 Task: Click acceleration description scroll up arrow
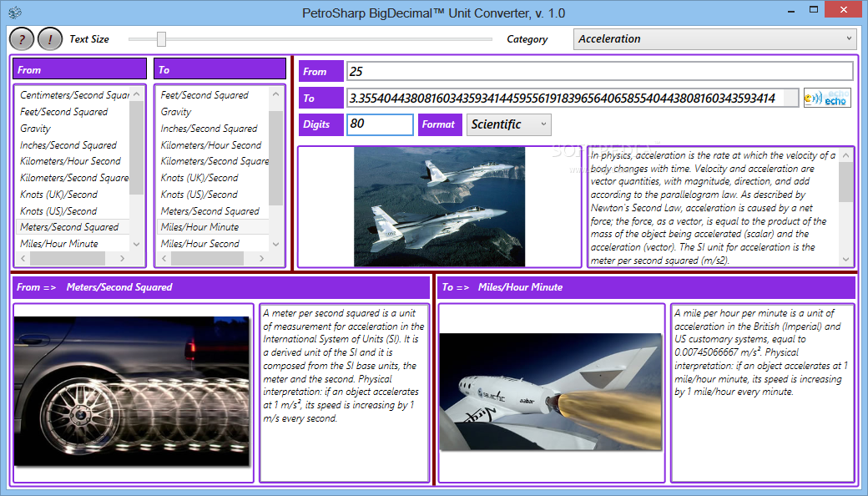(x=845, y=155)
